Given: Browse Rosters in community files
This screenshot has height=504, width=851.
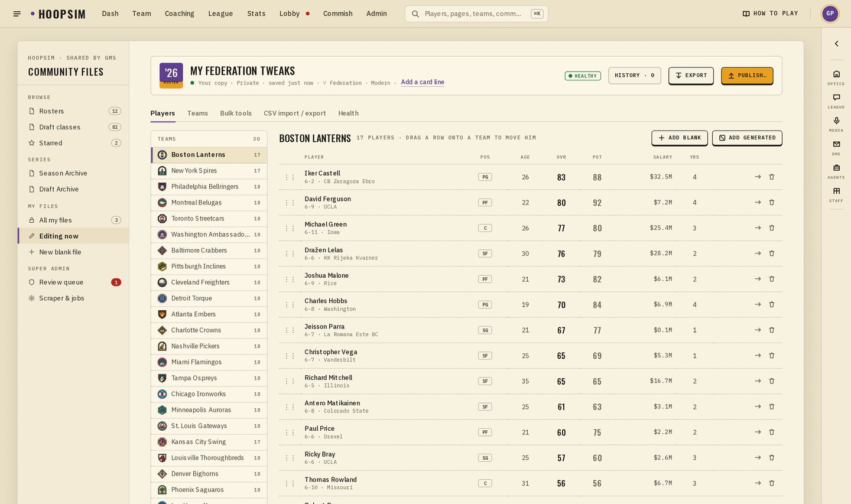Looking at the screenshot, I should (x=74, y=111).
